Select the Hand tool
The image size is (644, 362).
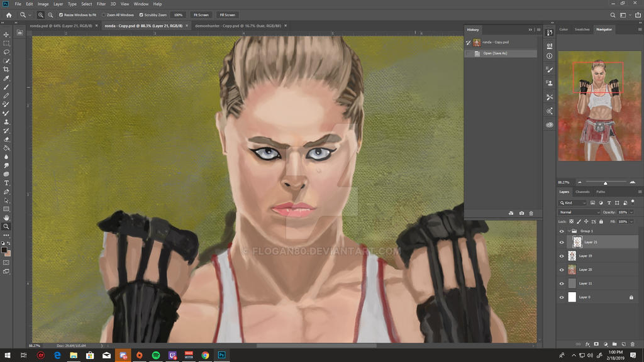pyautogui.click(x=6, y=218)
